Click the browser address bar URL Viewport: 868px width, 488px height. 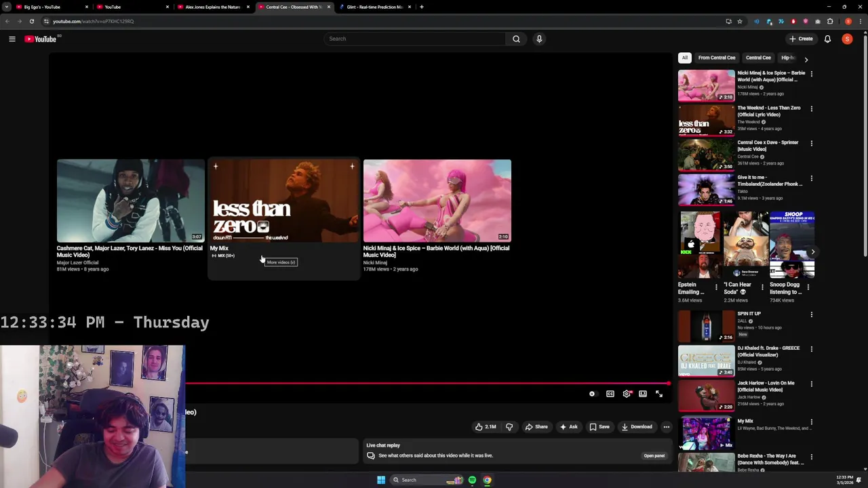(x=94, y=21)
